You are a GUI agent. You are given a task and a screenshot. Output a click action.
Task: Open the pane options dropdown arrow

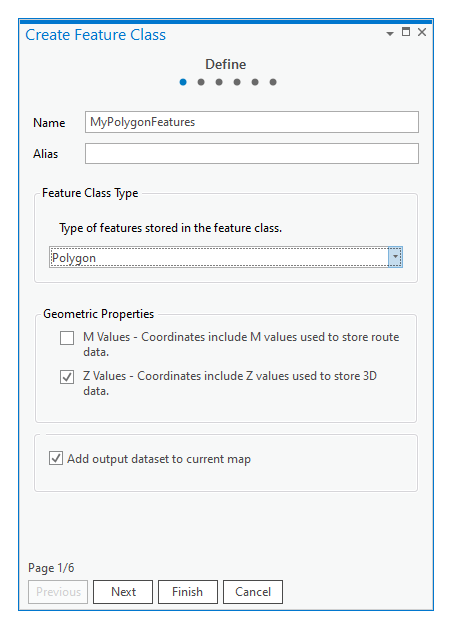coord(390,34)
